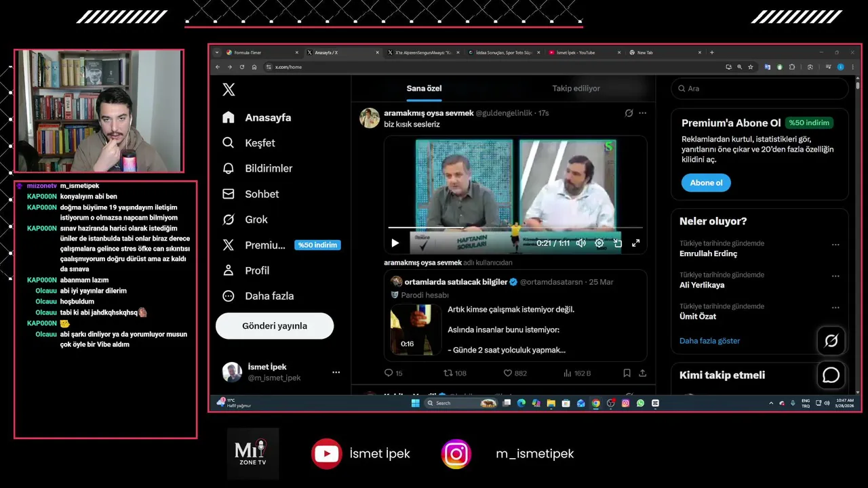Reload the page

tap(242, 67)
